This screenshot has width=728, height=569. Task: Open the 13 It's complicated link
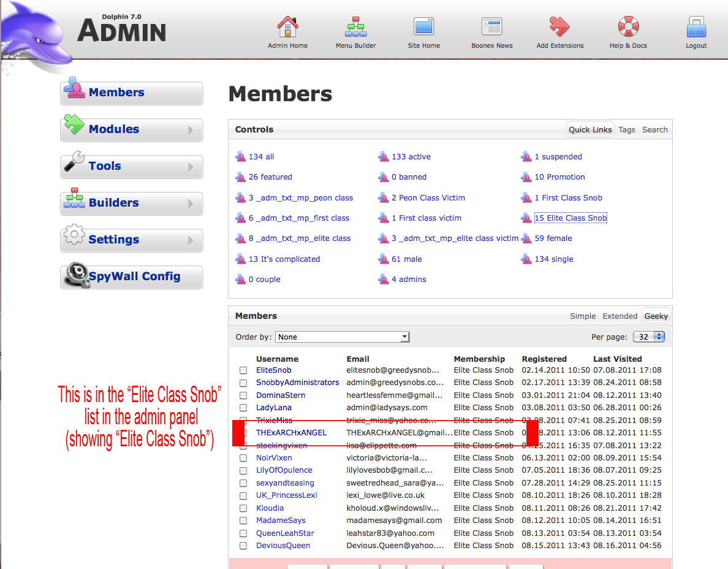284,259
